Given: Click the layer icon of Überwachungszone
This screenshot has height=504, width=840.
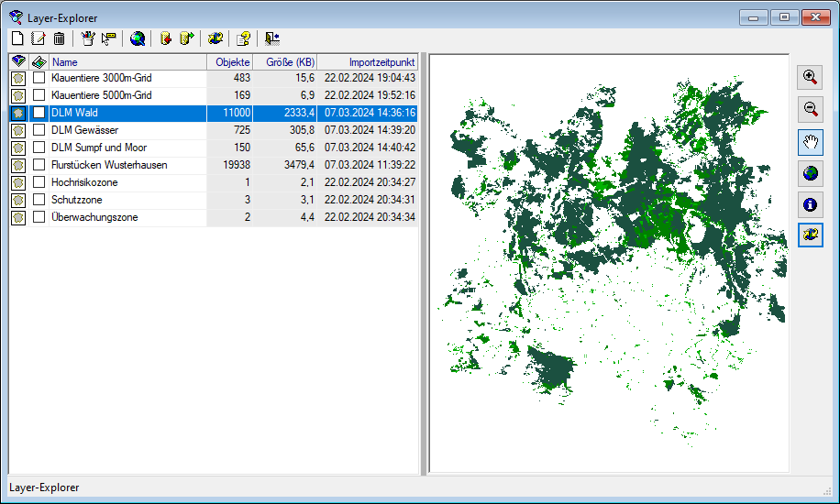Looking at the screenshot, I should [x=18, y=217].
